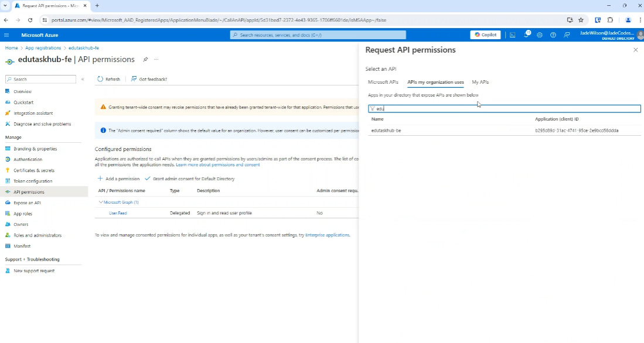The width and height of the screenshot is (644, 343).
Task: Open Branding & properties
Action: [35, 149]
